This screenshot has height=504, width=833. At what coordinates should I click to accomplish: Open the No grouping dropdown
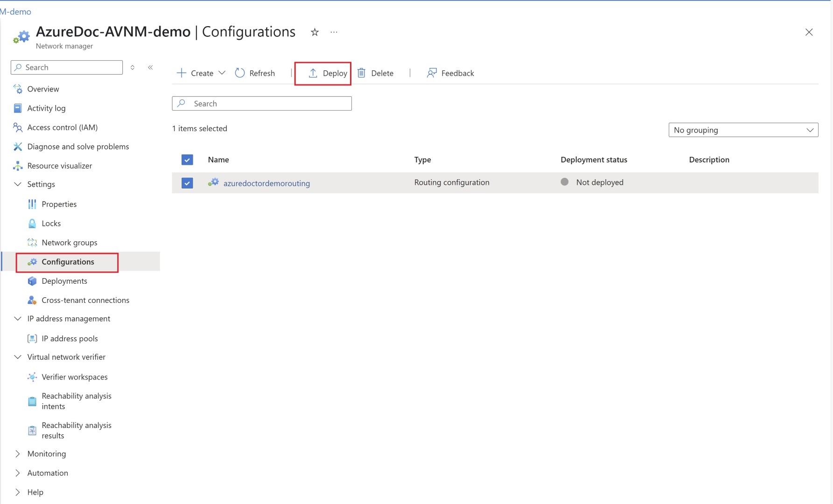[x=743, y=130]
